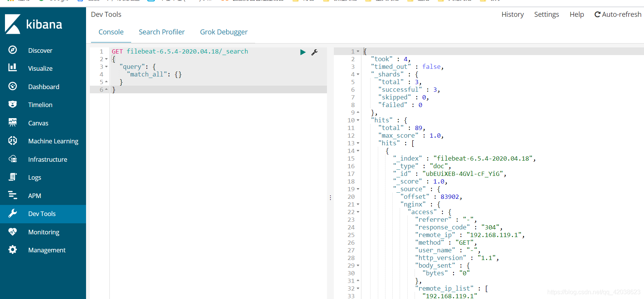Switch to the Console tab
The width and height of the screenshot is (644, 299).
point(111,32)
